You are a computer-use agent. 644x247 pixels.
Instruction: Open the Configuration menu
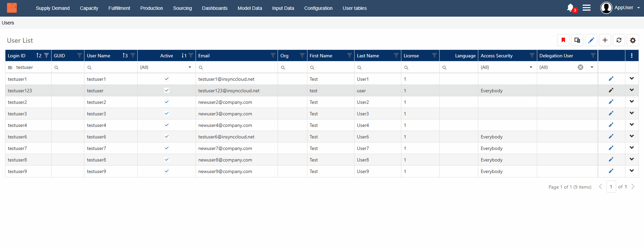click(318, 8)
